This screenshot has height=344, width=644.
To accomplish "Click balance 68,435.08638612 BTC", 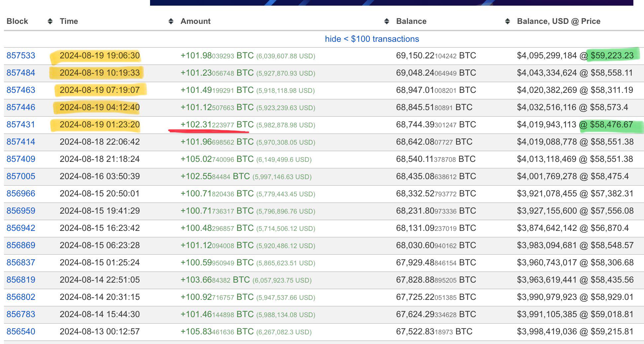I will (x=436, y=176).
